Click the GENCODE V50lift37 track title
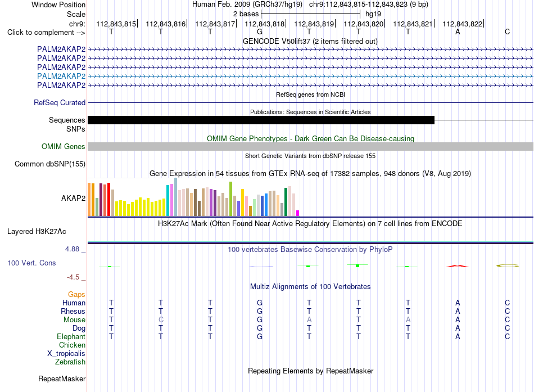This screenshot has height=392, width=534. 310,42
